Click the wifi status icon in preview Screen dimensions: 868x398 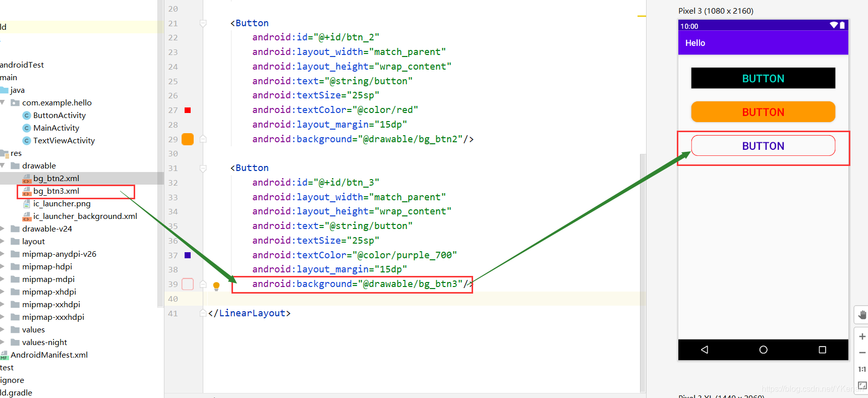point(834,25)
